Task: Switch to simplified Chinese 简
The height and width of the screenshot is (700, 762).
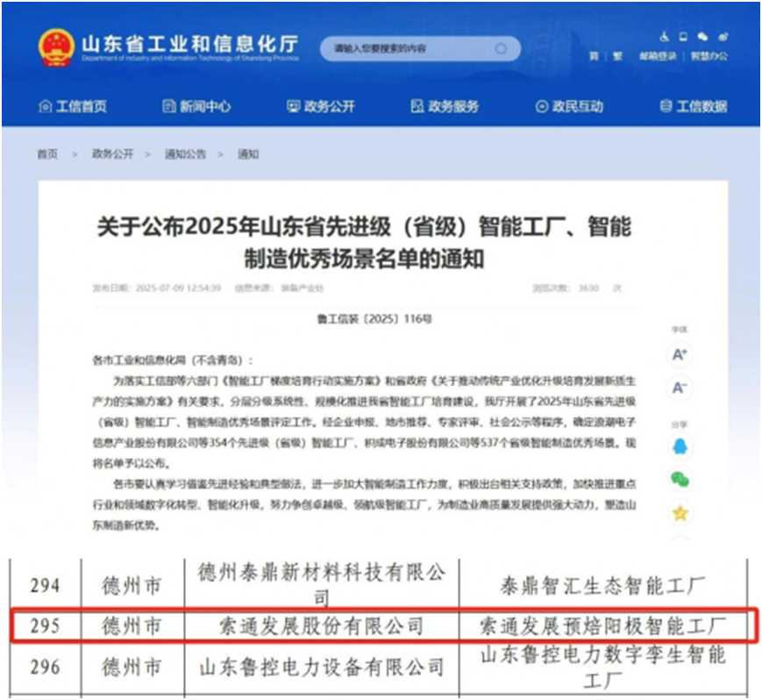Action: (x=594, y=56)
